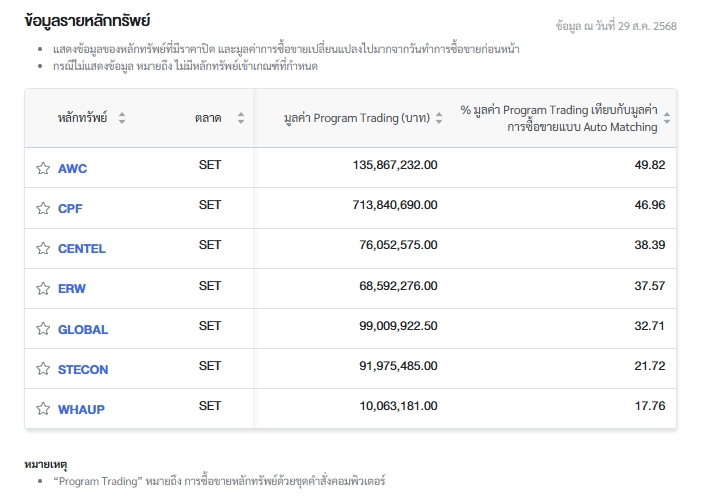Image resolution: width=702 pixels, height=501 pixels.
Task: Star the ERW security as favorite
Action: [x=43, y=288]
